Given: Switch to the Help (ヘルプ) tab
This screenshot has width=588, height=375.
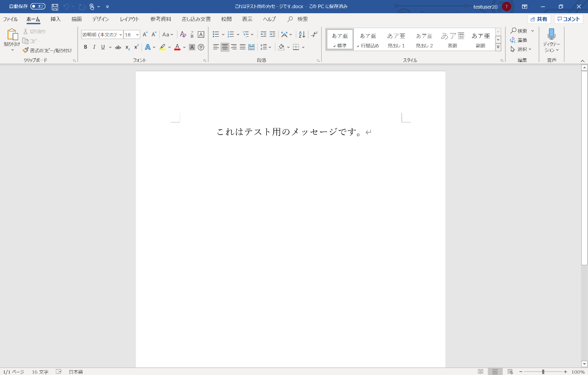Looking at the screenshot, I should [x=269, y=19].
